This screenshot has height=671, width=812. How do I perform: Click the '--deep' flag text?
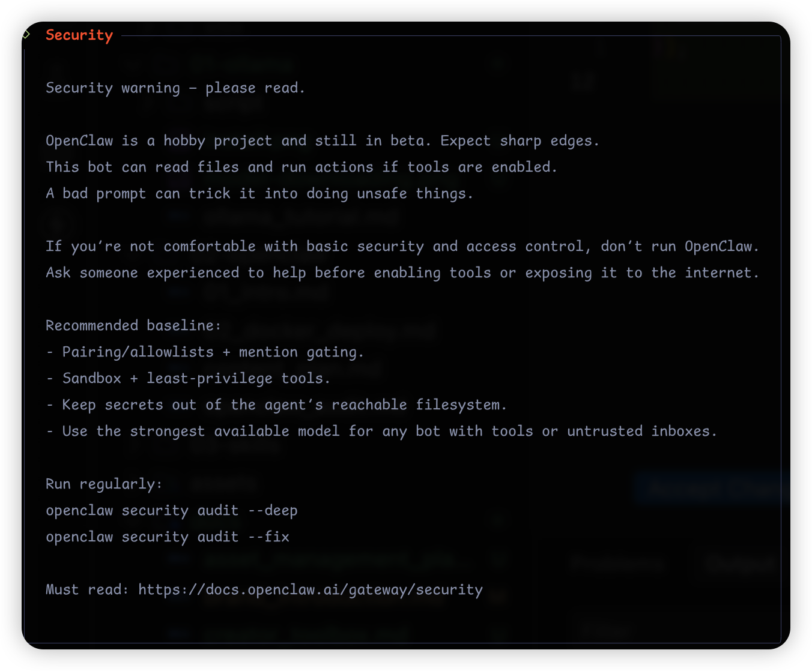coord(273,510)
